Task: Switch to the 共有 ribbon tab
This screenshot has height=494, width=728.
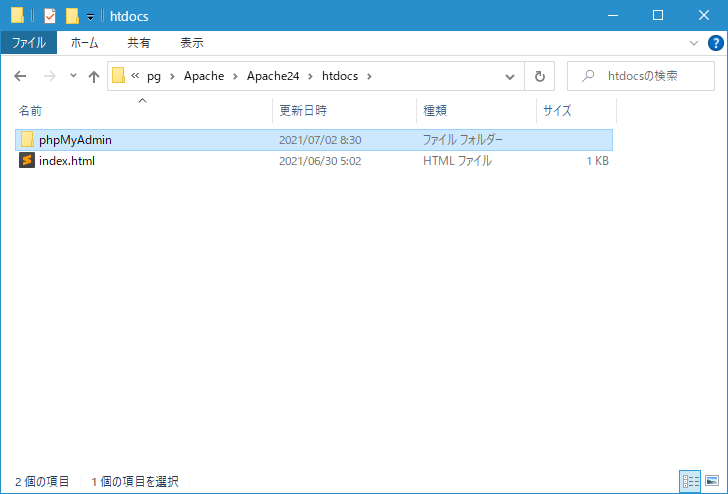Action: coord(139,43)
